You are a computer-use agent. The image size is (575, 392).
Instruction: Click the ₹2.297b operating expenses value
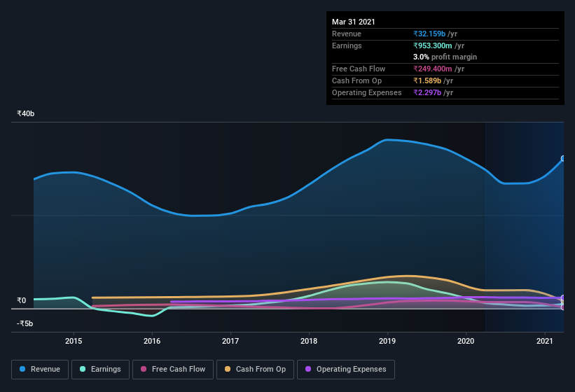click(427, 92)
